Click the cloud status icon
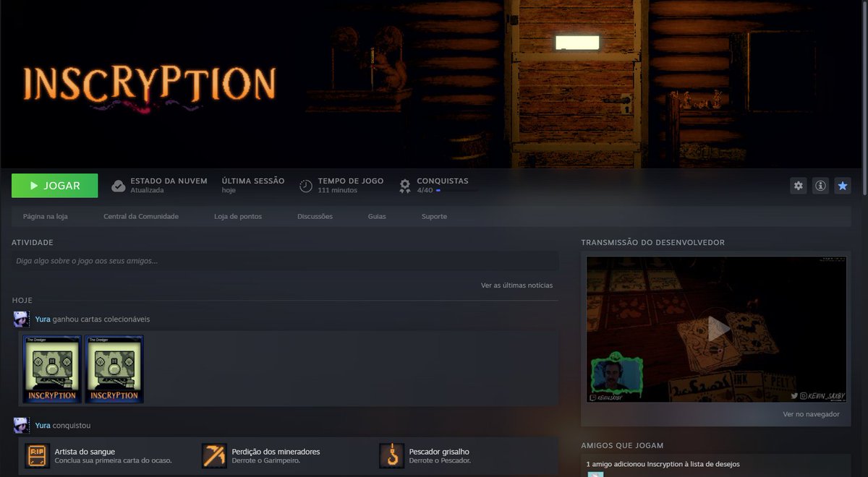The height and width of the screenshot is (477, 868). (119, 186)
